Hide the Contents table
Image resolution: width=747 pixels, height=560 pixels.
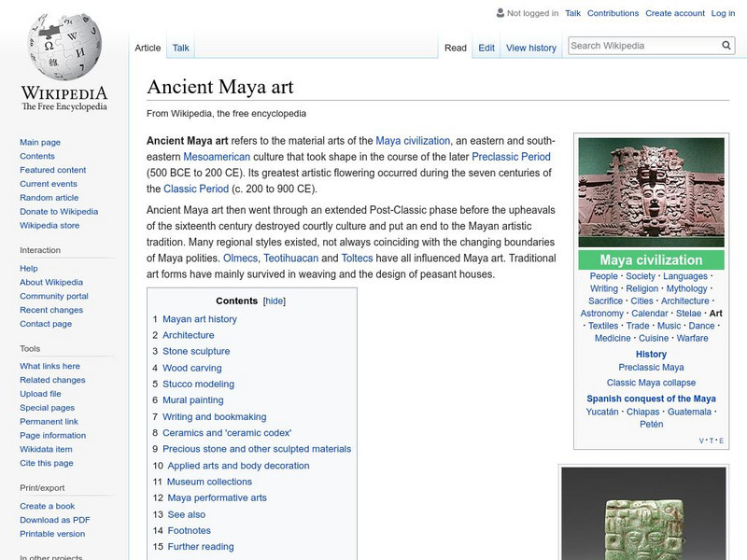[275, 301]
